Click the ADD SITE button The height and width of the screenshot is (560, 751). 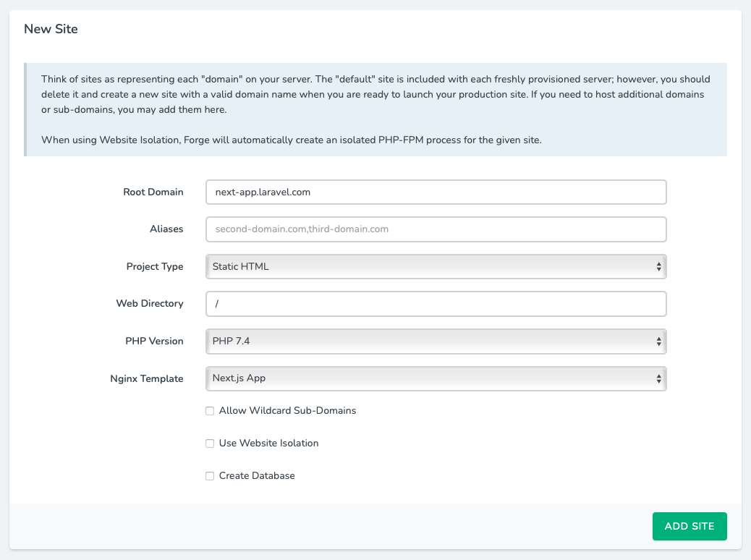tap(689, 526)
